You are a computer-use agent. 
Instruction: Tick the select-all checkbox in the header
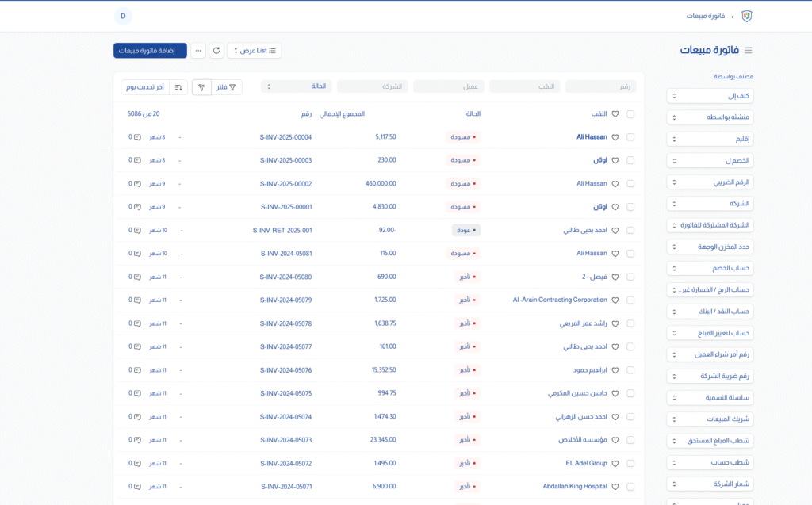pyautogui.click(x=630, y=114)
